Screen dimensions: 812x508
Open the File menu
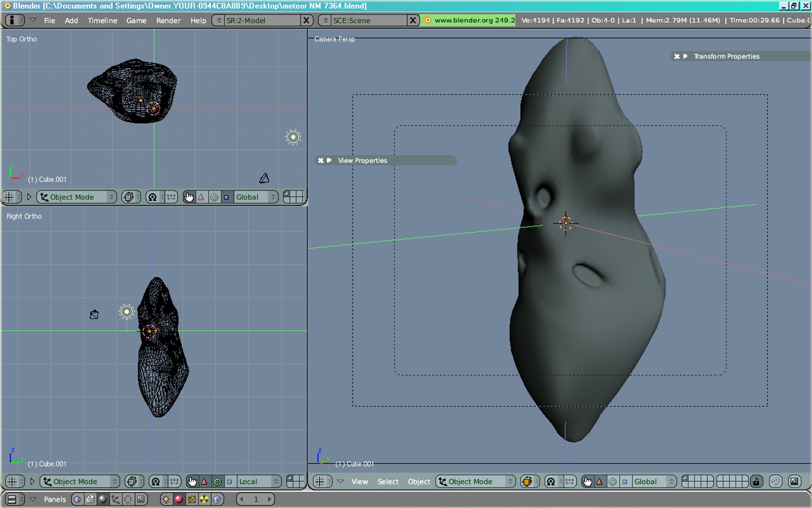(x=49, y=20)
